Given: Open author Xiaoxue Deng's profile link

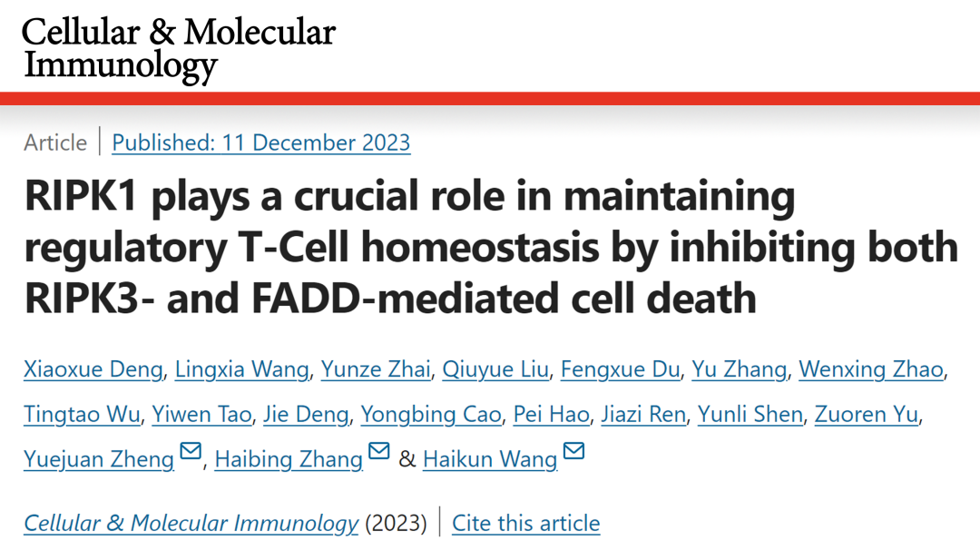Looking at the screenshot, I should point(93,369).
